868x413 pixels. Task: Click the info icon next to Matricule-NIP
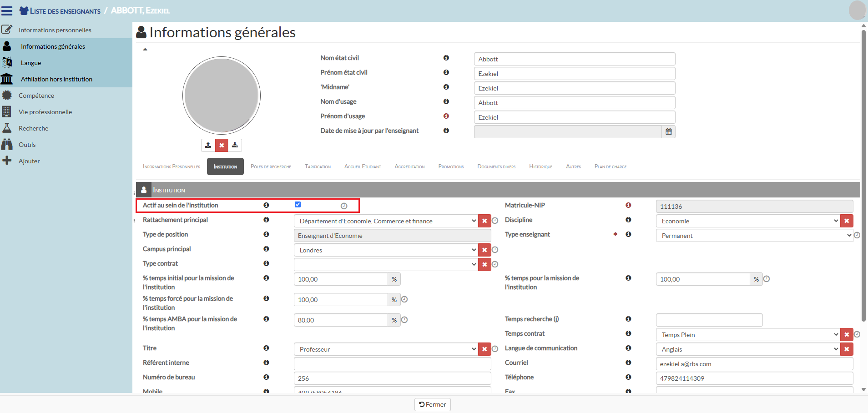pyautogui.click(x=628, y=206)
